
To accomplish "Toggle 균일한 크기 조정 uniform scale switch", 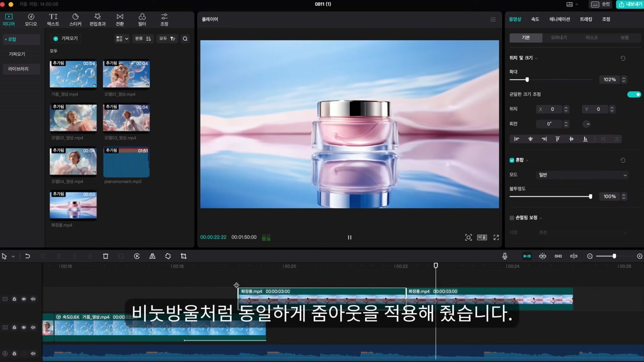I will [634, 94].
